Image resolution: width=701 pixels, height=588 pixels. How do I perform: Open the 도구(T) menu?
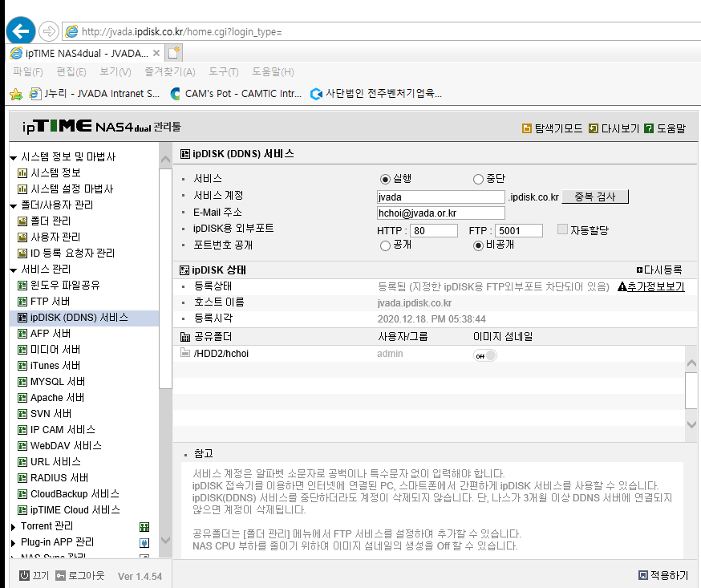pos(224,71)
